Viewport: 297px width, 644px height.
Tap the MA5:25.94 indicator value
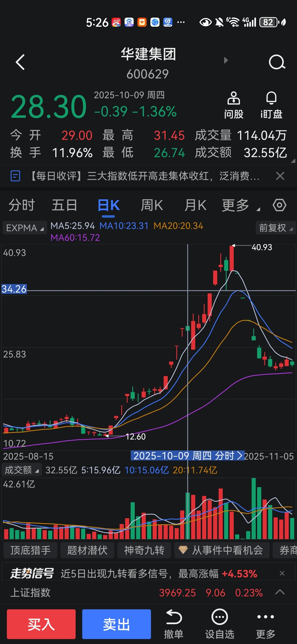click(x=73, y=226)
